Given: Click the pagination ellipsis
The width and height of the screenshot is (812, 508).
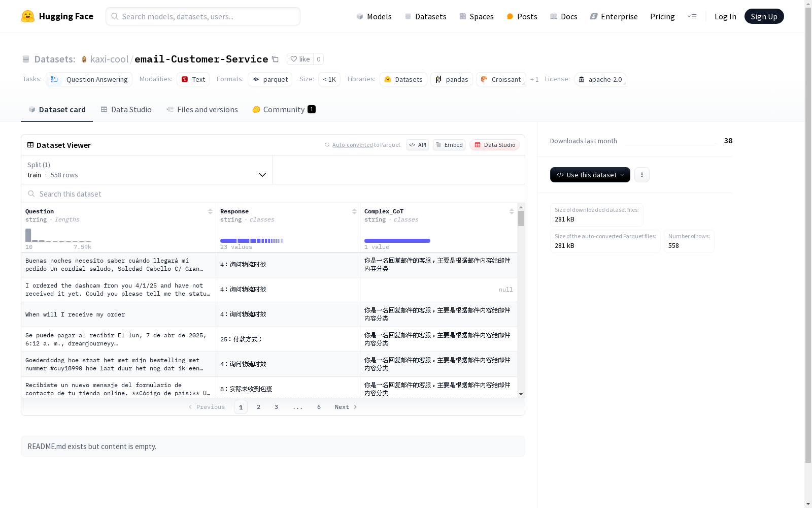Looking at the screenshot, I should point(298,407).
